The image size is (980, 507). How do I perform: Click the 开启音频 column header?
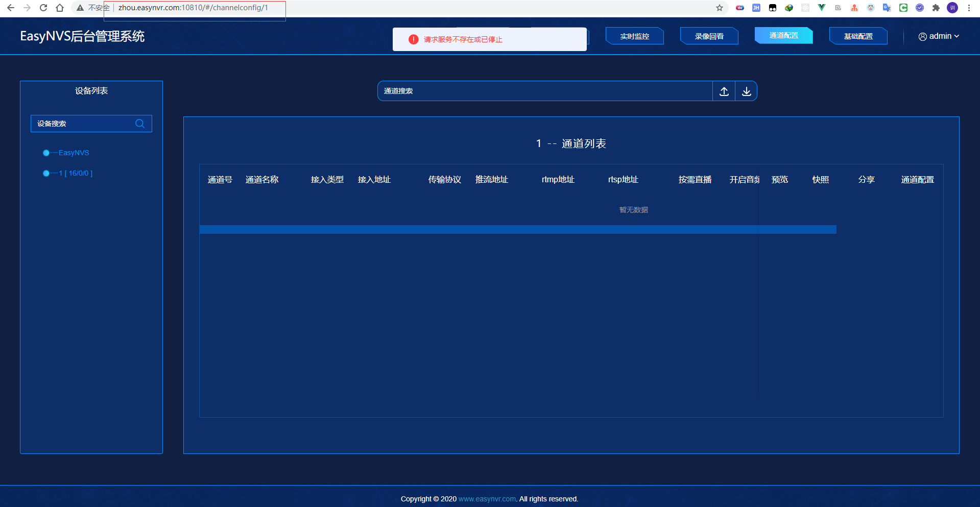[x=745, y=180]
